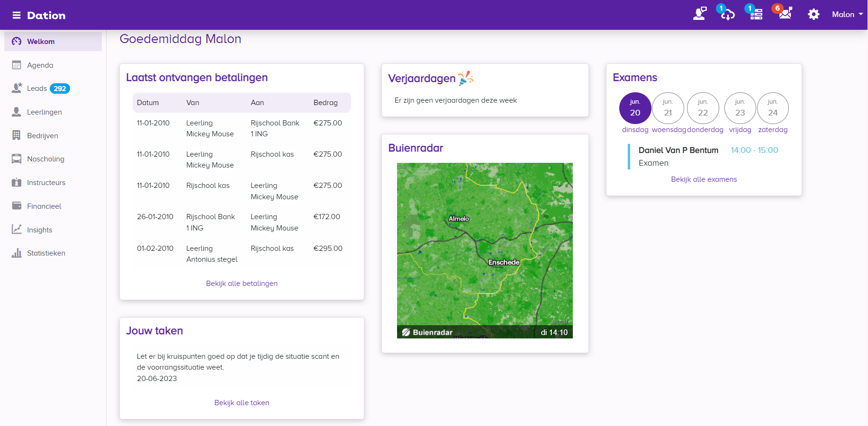Click 'Leerling Antonius stegel' cell
The height and width of the screenshot is (426, 868).
pos(212,254)
